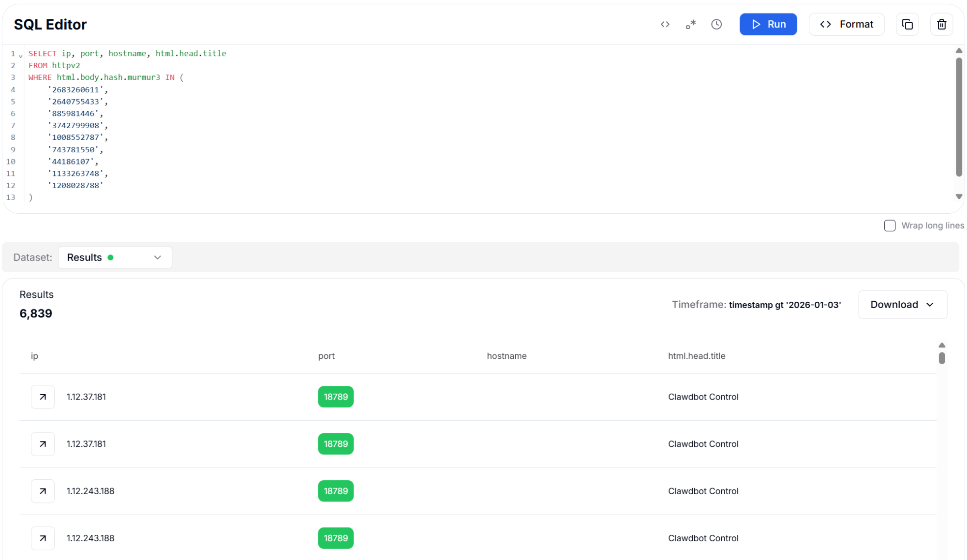Click into editor at hash 2683260611 line

[x=75, y=89]
